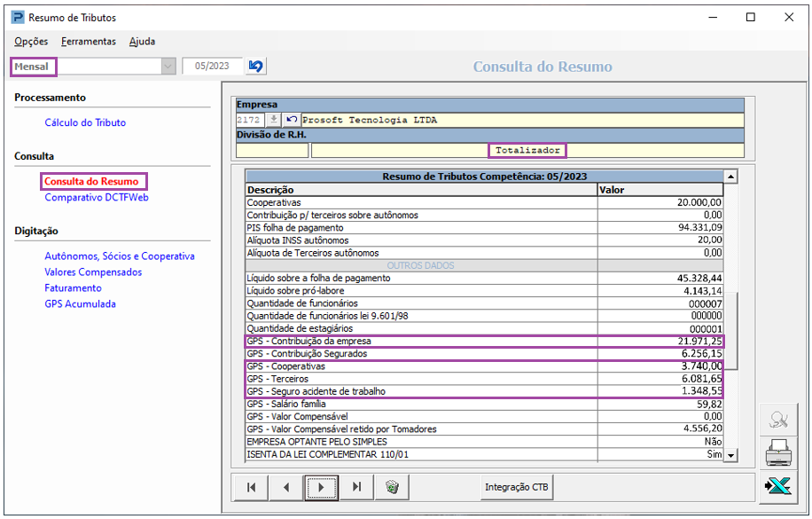812x519 pixels.
Task: Click the Prosoft Tecnologia LTDA company name
Action: [x=370, y=120]
